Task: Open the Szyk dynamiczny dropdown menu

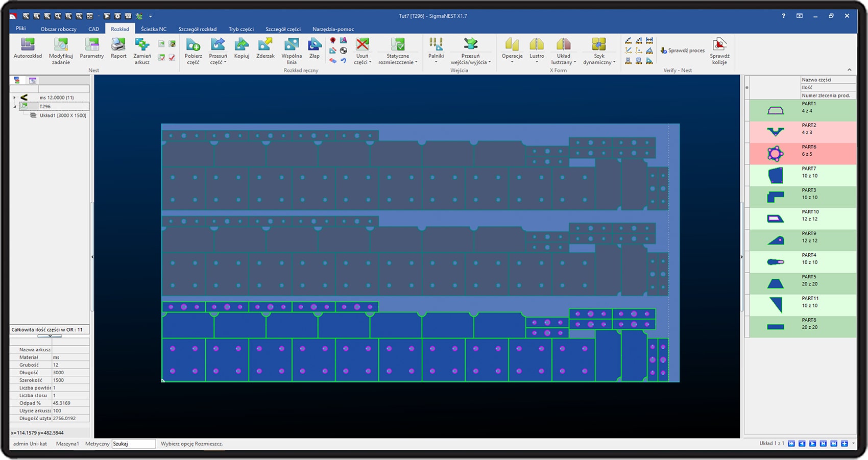Action: tap(599, 51)
